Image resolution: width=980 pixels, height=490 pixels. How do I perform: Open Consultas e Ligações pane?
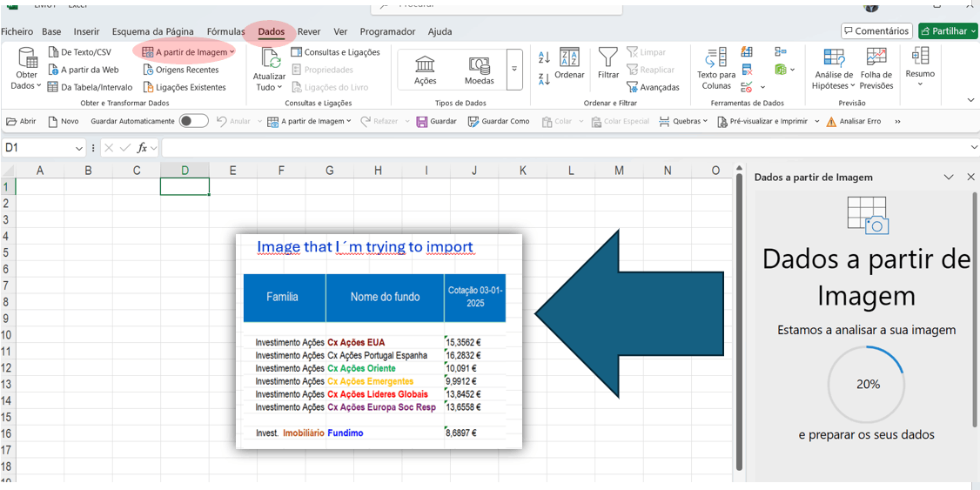pos(336,52)
